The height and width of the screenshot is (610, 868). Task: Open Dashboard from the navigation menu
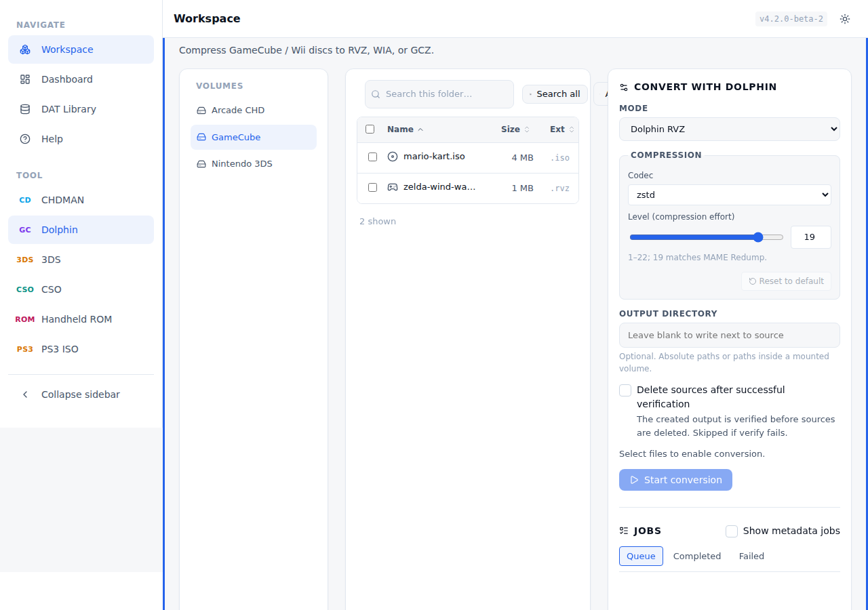(x=81, y=79)
